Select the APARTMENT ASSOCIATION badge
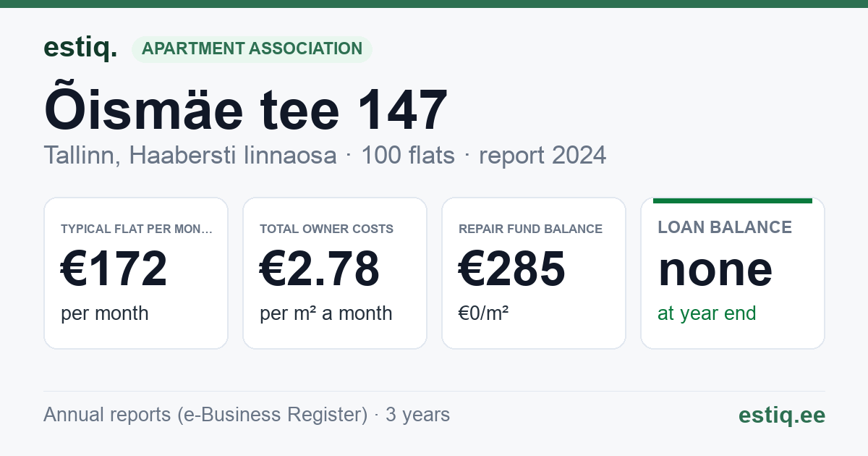Screen dimensions: 868x456 point(252,49)
